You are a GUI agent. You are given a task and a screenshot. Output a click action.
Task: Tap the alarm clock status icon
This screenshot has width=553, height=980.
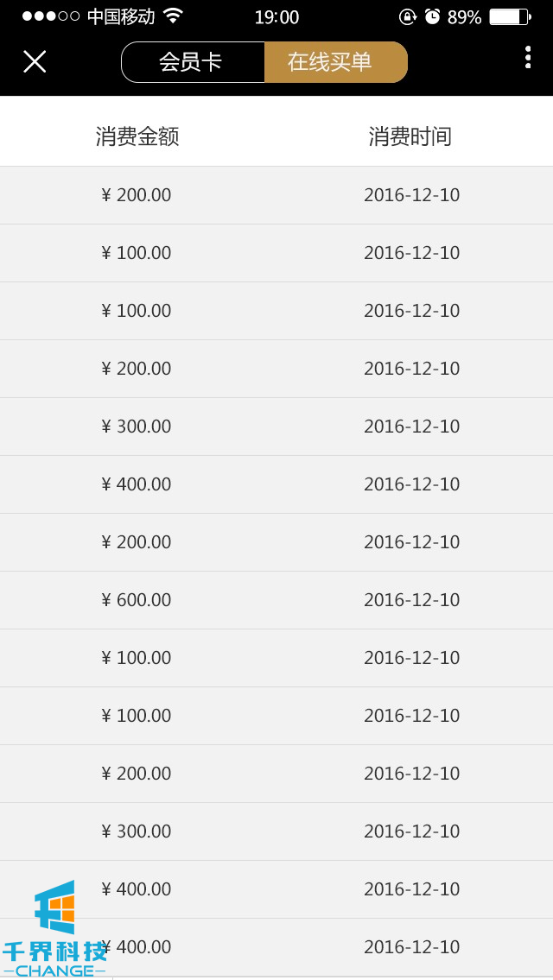[432, 16]
